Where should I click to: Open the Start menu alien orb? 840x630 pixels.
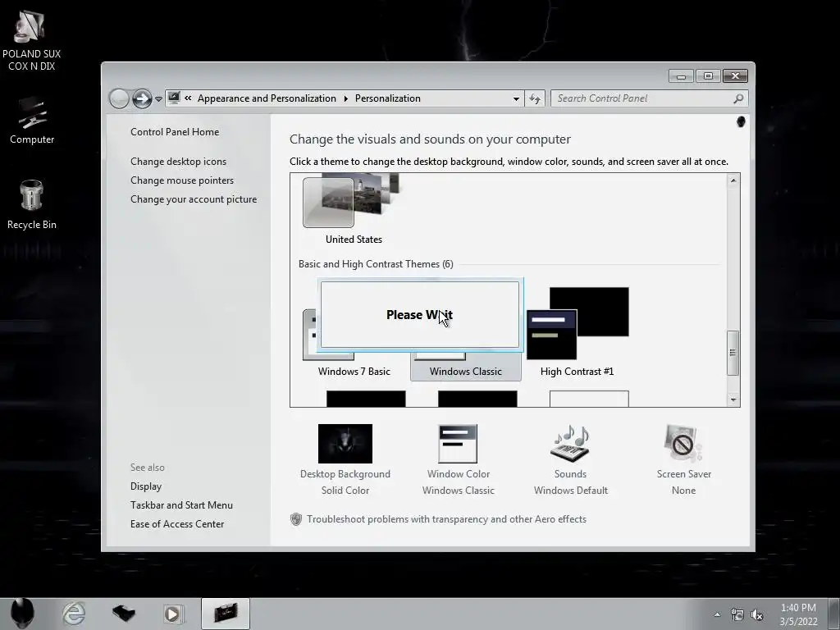22,614
